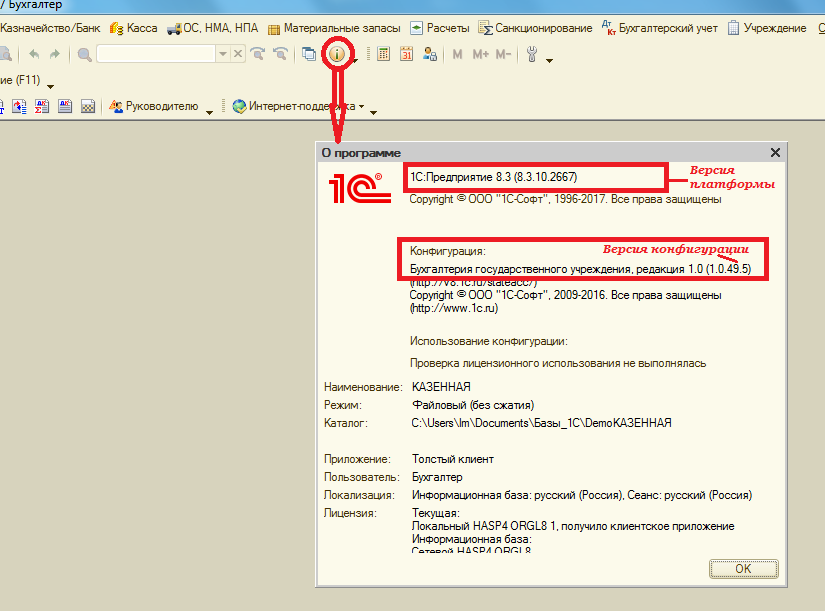The image size is (825, 613).
Task: Click the find next icon
Action: 257,54
